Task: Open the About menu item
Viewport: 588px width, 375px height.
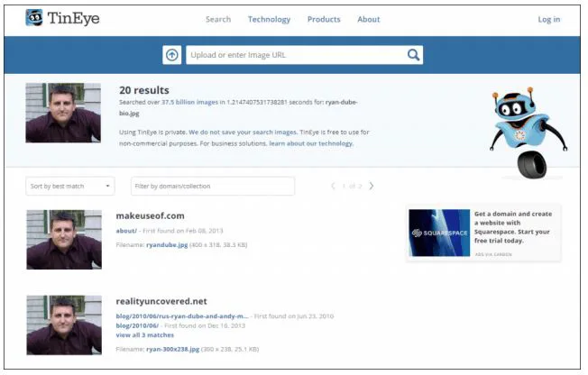Action: 368,19
